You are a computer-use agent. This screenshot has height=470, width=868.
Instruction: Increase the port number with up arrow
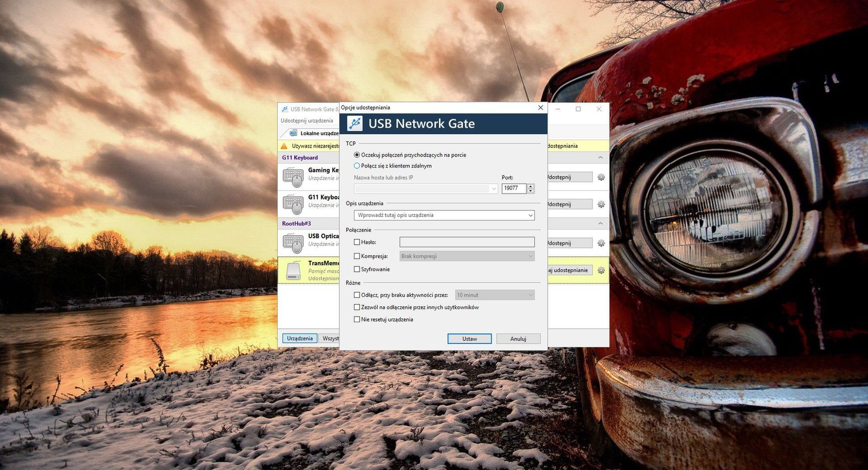tap(530, 186)
